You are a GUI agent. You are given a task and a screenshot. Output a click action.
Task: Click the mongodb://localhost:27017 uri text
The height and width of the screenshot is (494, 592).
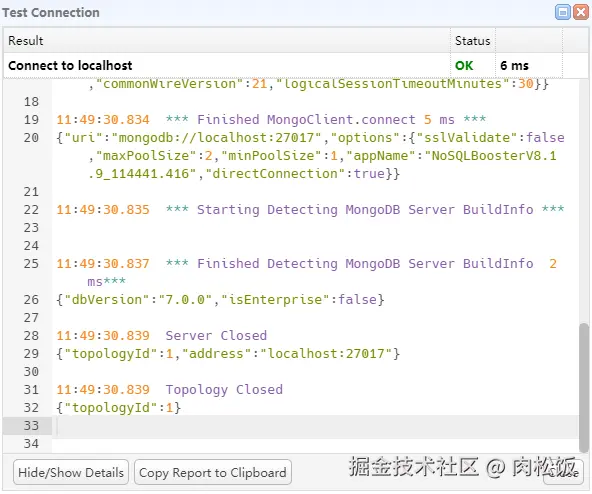pos(216,137)
